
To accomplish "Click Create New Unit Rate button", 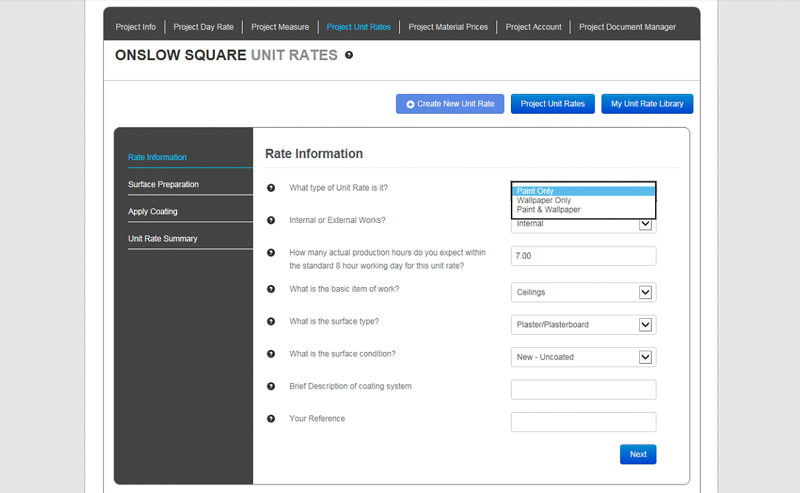I will 449,104.
